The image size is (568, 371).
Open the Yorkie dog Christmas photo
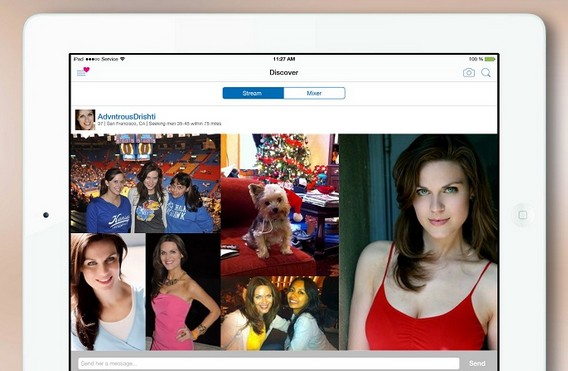pos(280,205)
